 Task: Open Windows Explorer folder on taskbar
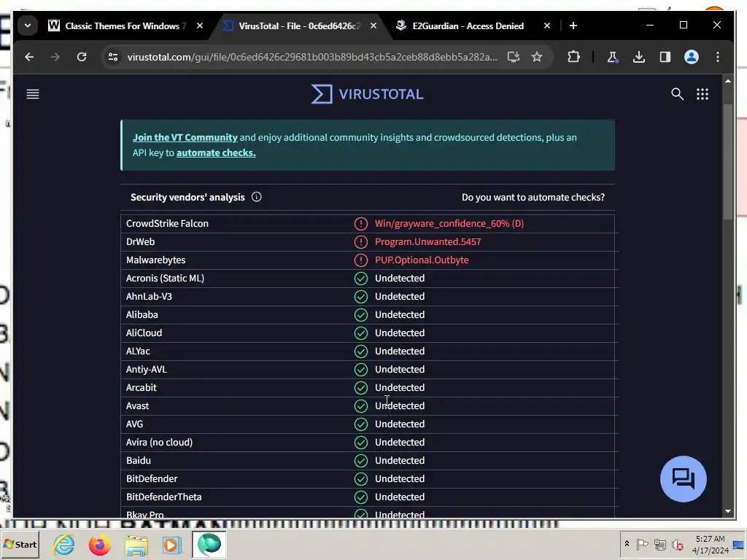pyautogui.click(x=136, y=545)
